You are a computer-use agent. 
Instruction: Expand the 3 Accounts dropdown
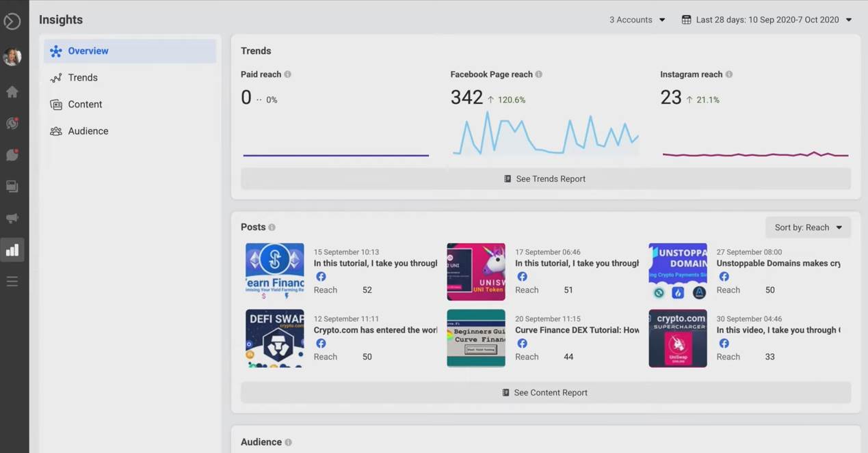(x=637, y=20)
